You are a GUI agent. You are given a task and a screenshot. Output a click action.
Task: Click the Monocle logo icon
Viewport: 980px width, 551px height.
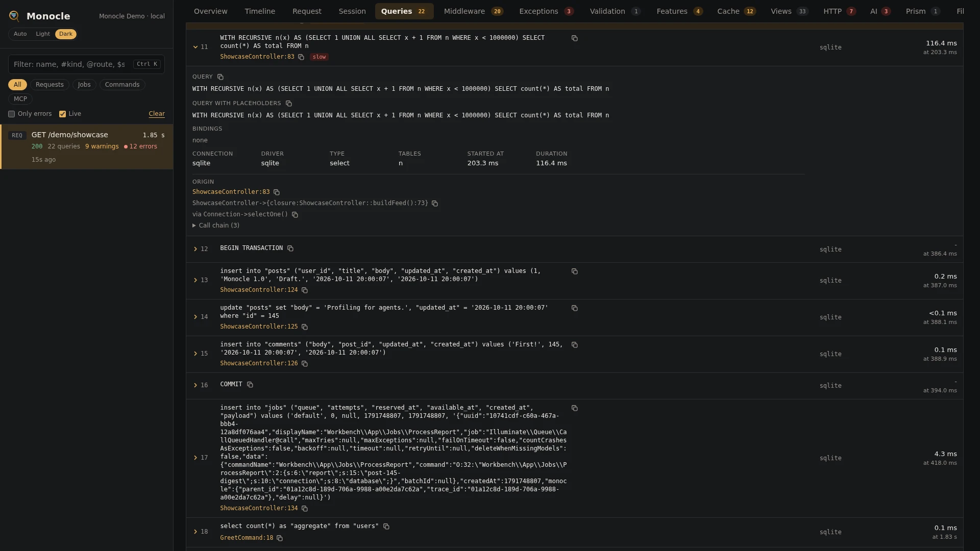click(x=14, y=16)
